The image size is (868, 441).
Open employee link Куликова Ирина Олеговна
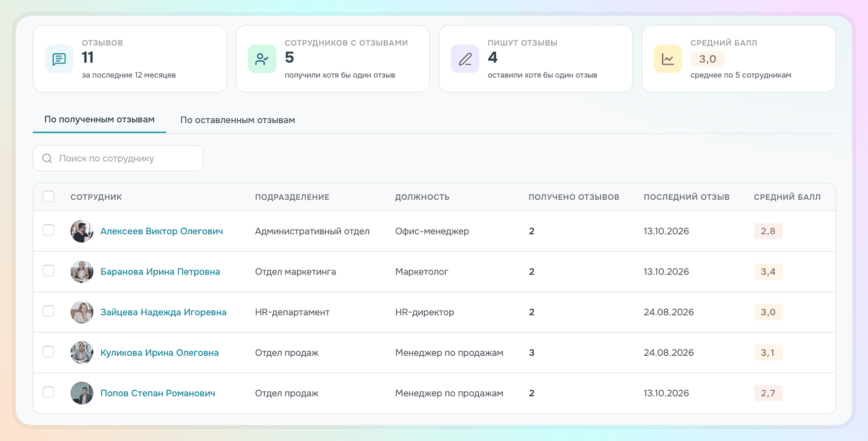click(159, 352)
